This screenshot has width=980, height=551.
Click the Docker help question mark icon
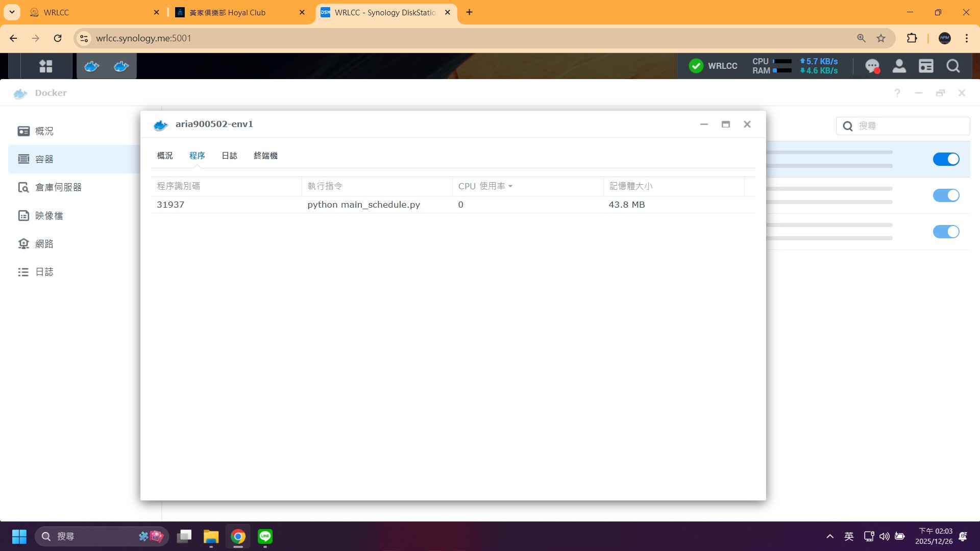pyautogui.click(x=897, y=93)
